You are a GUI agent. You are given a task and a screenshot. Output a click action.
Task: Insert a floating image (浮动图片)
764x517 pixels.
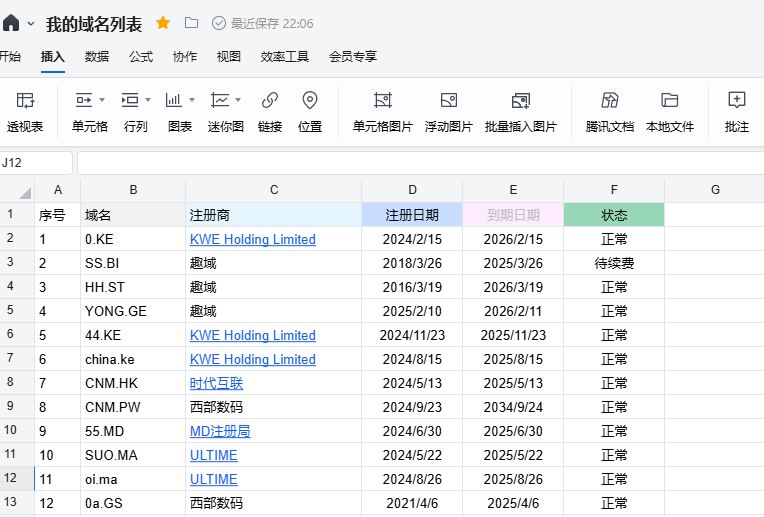pos(449,112)
